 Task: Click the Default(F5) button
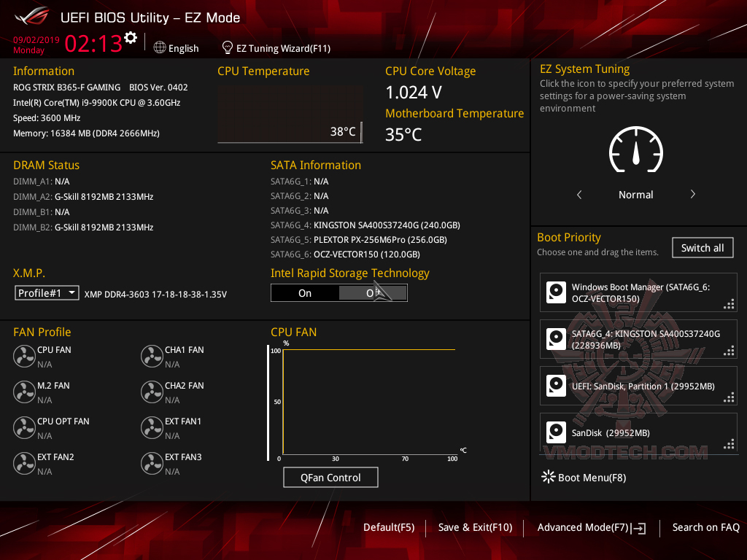pyautogui.click(x=389, y=527)
